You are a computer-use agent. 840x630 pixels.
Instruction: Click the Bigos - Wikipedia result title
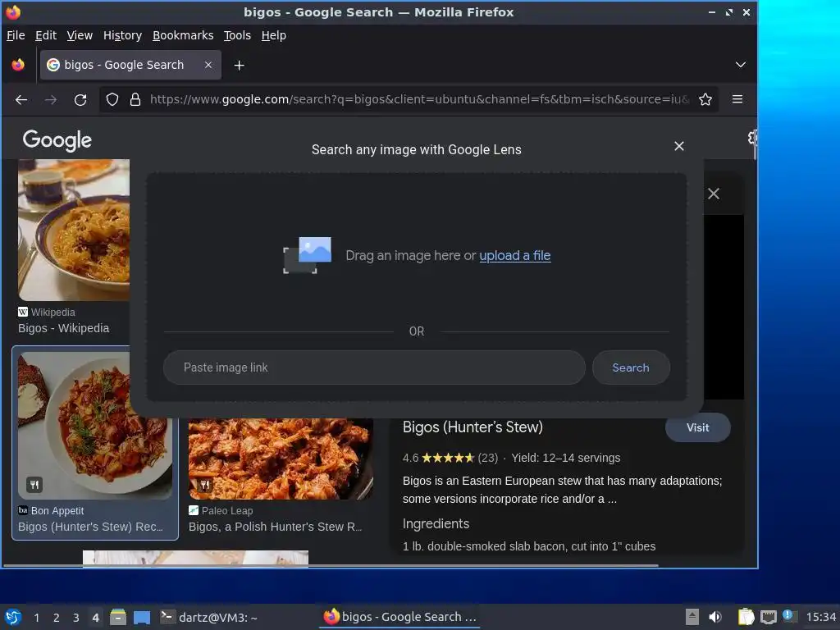(x=64, y=328)
